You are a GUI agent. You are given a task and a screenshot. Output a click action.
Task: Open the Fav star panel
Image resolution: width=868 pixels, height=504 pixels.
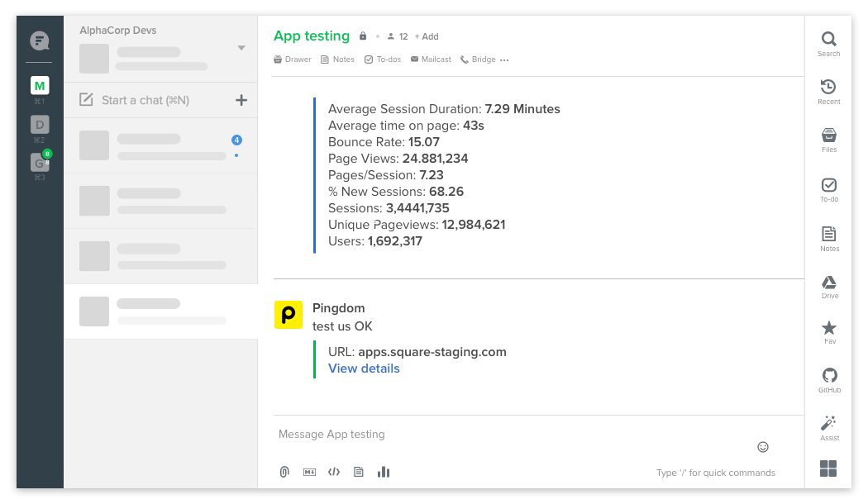click(x=829, y=332)
